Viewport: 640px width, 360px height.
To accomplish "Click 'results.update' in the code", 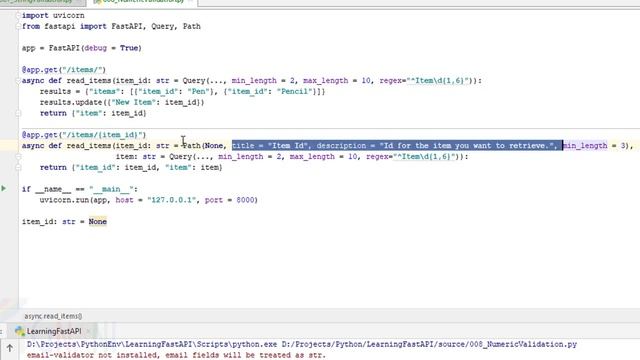I will click(71, 102).
